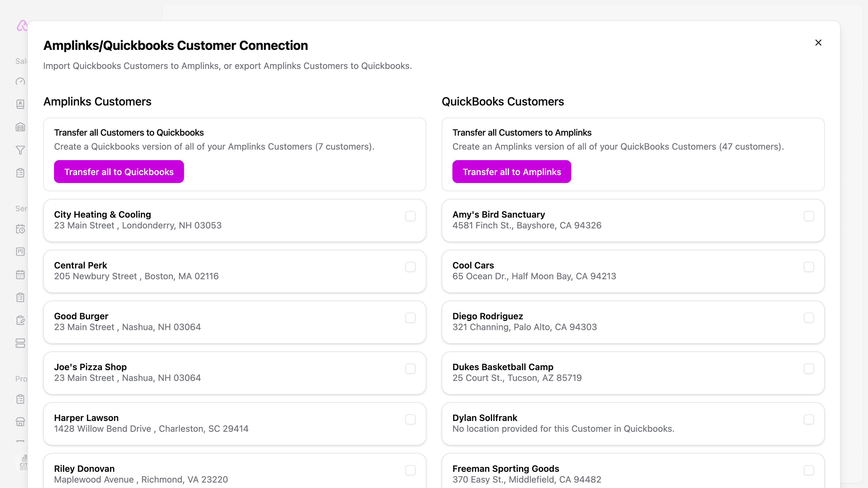Check the Harper Lawson checkbox
The height and width of the screenshot is (488, 868).
click(x=410, y=420)
